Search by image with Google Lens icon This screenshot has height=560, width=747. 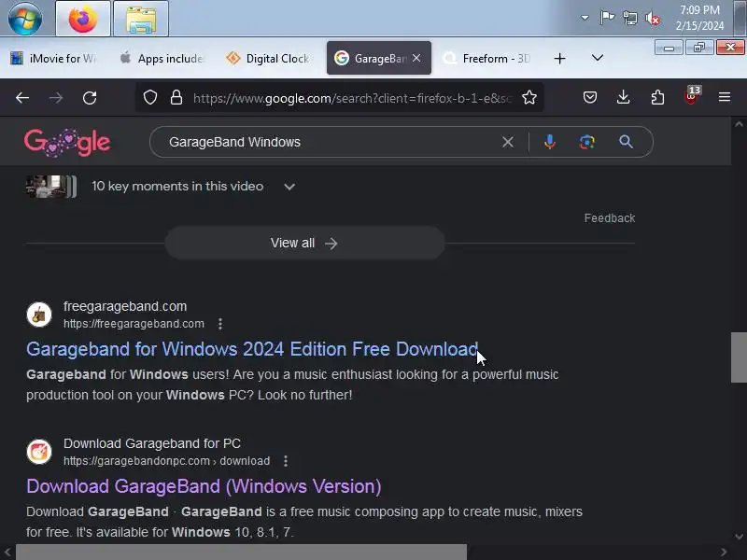pos(587,142)
